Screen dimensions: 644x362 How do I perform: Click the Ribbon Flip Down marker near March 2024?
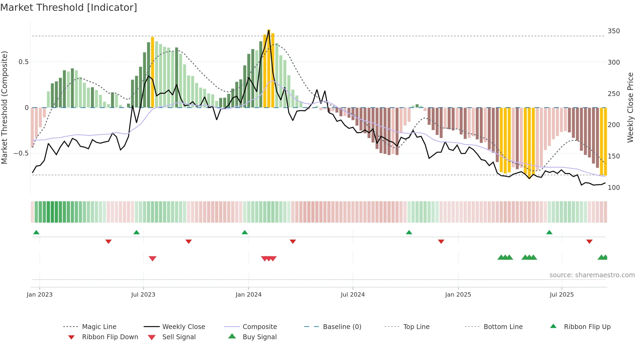click(x=293, y=242)
